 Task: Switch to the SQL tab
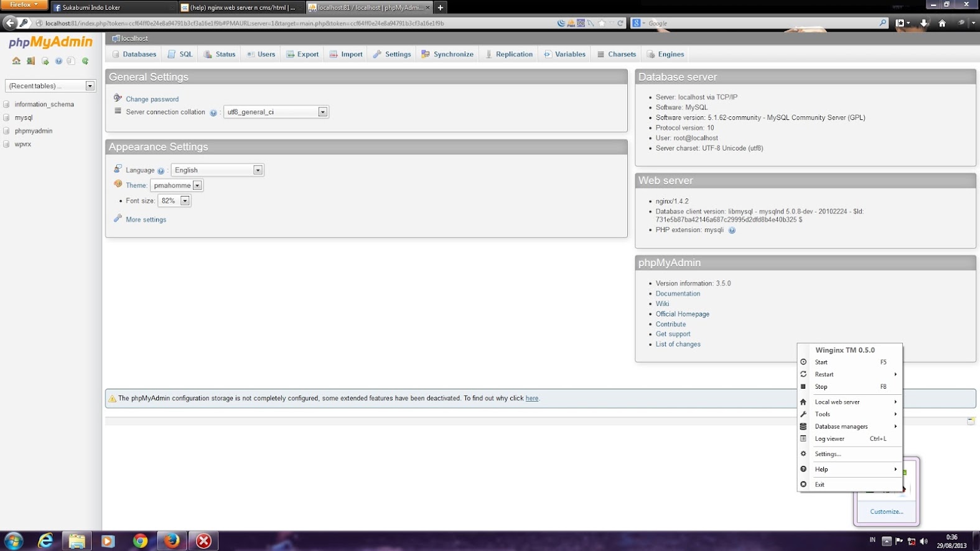click(x=180, y=54)
